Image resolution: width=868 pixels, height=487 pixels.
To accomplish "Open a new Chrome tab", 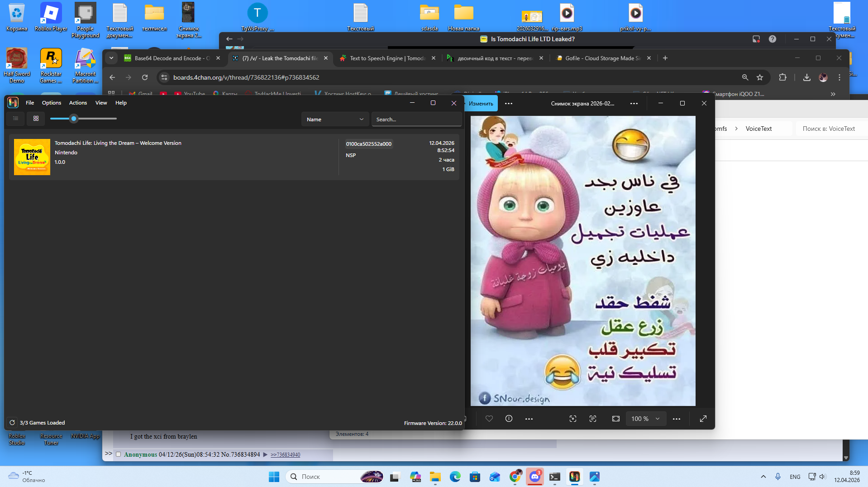I will coord(665,58).
